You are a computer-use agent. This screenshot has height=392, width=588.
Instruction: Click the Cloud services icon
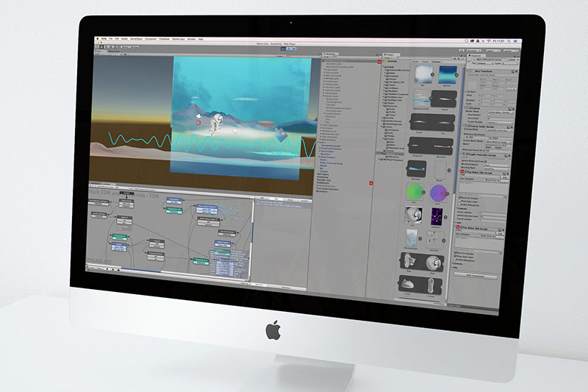pos(462,51)
